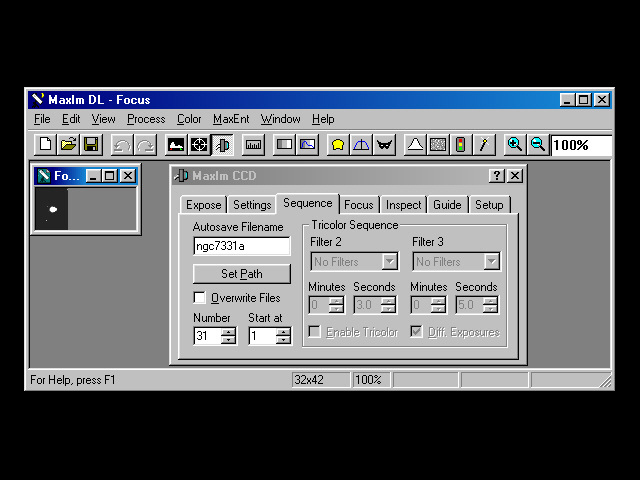Viewport: 640px width, 480px height.
Task: Click the 32x42 status bar size readout
Action: 320,380
